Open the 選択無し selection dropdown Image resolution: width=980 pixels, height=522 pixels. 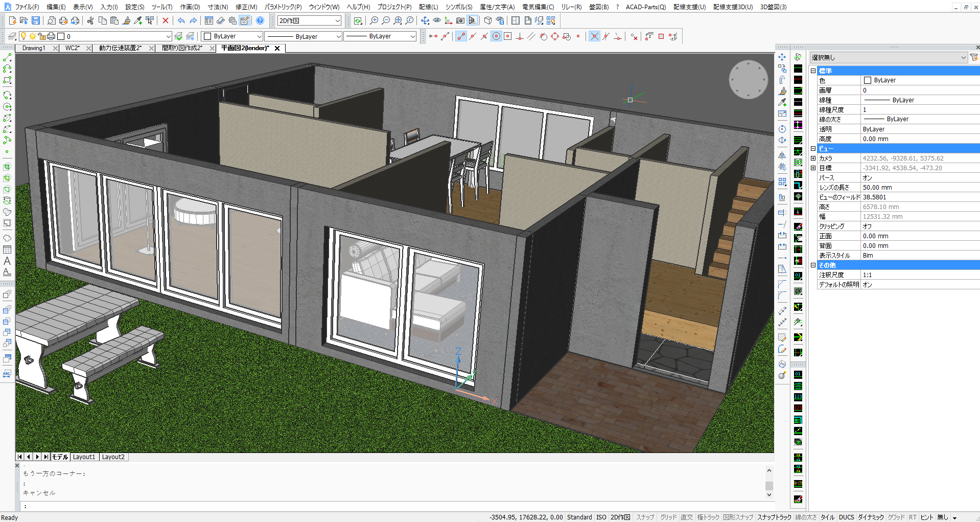point(889,57)
